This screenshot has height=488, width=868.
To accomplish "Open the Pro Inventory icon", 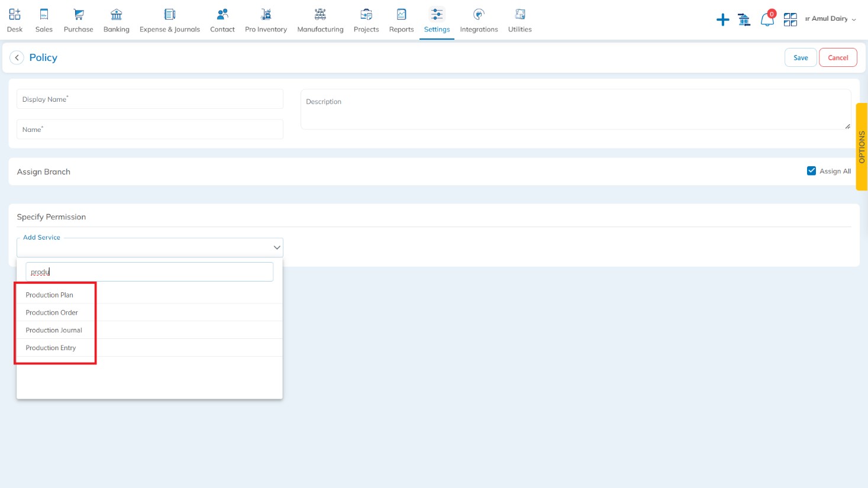I will point(266,14).
